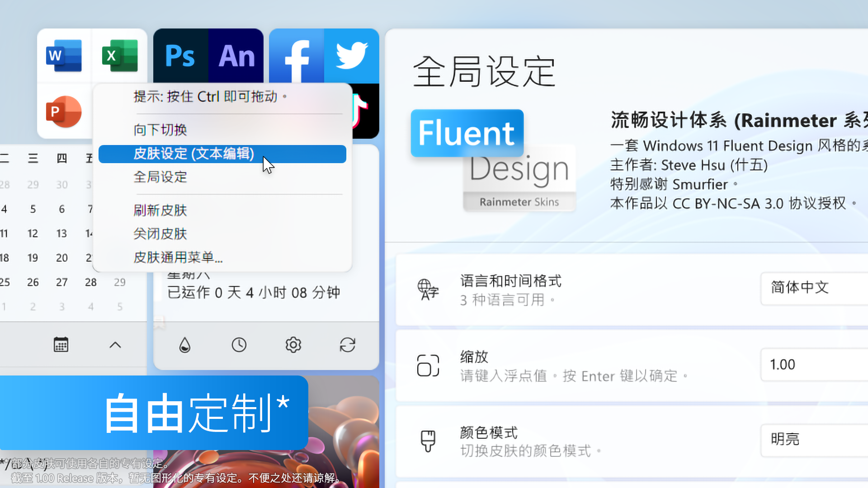Click the clock icon in the widget bar

tap(239, 345)
